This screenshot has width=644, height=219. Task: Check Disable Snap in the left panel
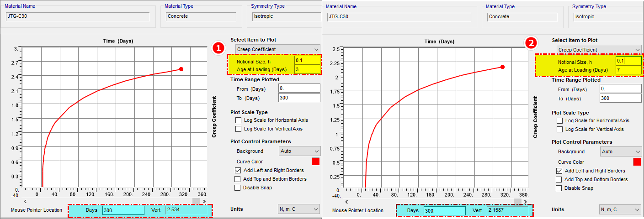(x=238, y=188)
